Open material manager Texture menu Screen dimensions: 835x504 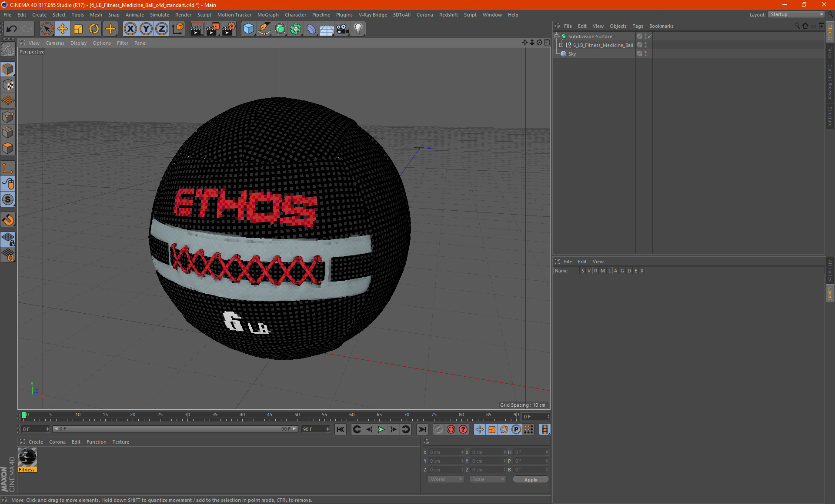120,442
